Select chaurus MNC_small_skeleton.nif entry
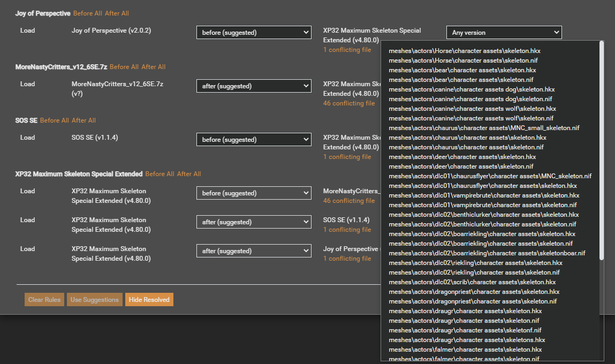615x364 pixels. point(484,128)
